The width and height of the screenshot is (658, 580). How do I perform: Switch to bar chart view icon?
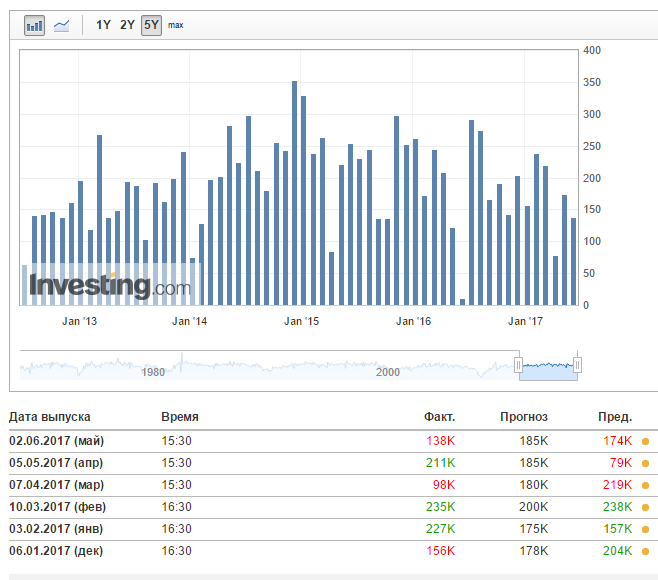click(x=34, y=25)
